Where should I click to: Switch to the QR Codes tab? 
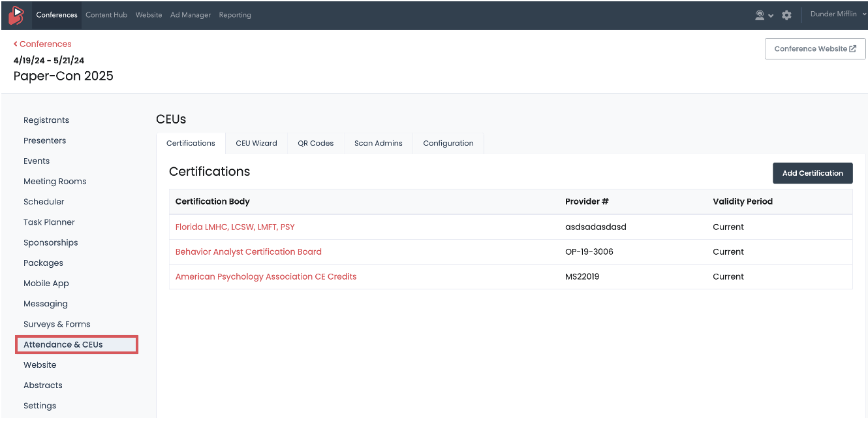(316, 143)
